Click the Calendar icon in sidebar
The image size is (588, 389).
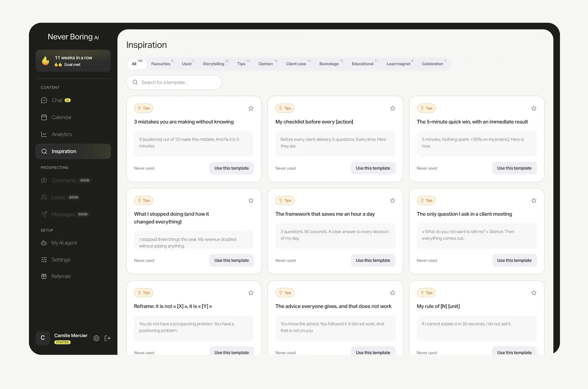[x=44, y=117]
